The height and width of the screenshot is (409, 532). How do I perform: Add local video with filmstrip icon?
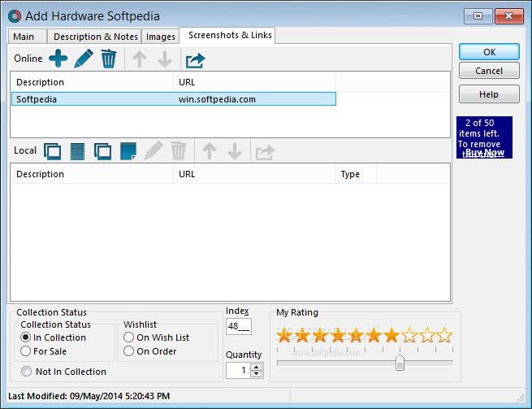(77, 151)
